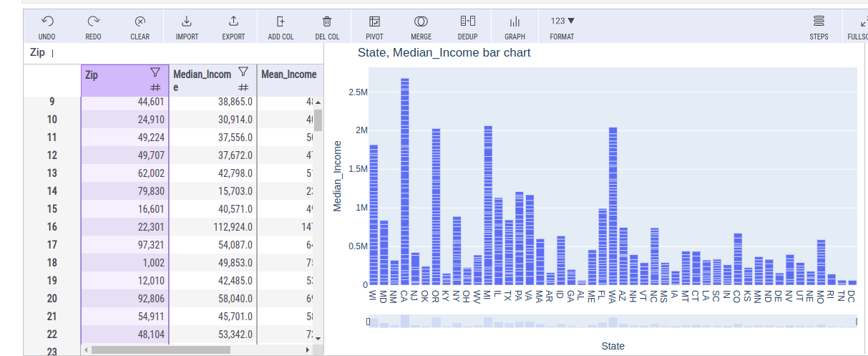Viewport: 868px width, 356px height.
Task: Click Median_Income cell 53,342.0
Action: point(213,335)
